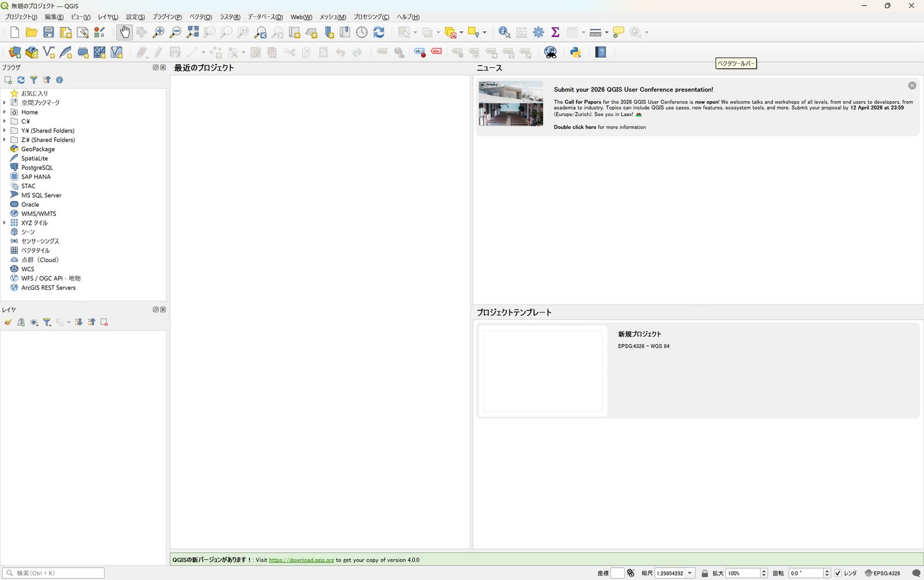Open the レイヤ menu
The image size is (924, 580).
point(108,17)
